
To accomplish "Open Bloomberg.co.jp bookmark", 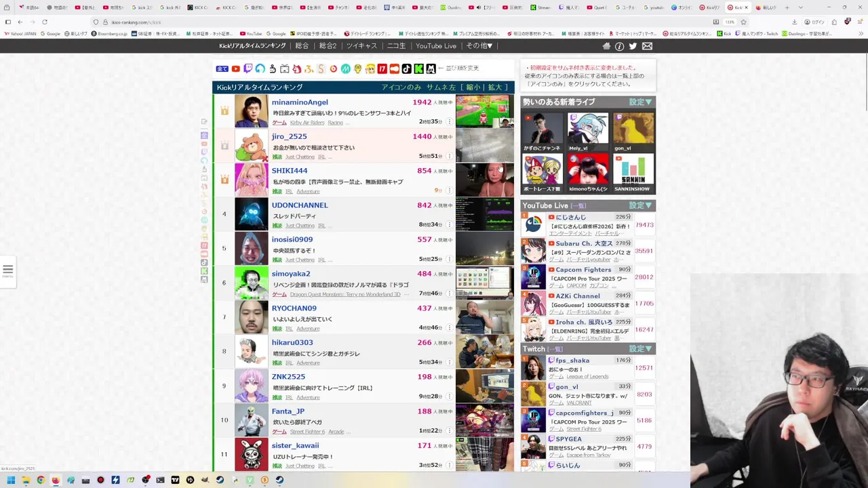I will 108,33.
